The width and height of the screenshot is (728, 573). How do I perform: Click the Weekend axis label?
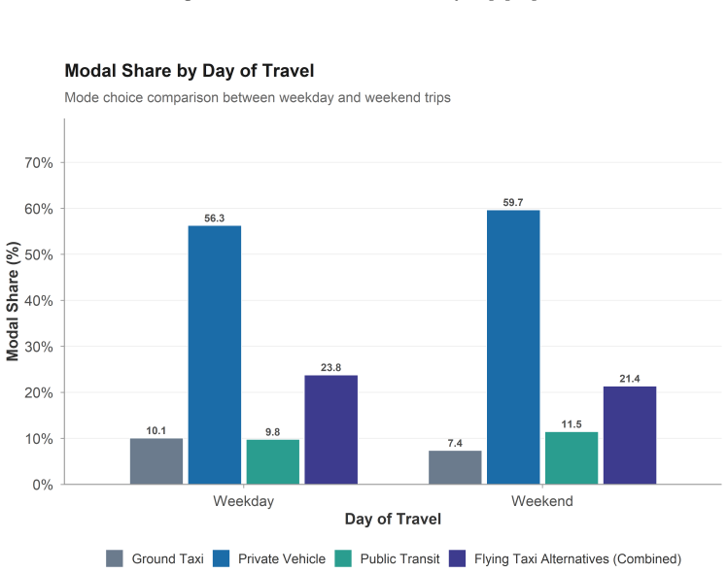[541, 501]
